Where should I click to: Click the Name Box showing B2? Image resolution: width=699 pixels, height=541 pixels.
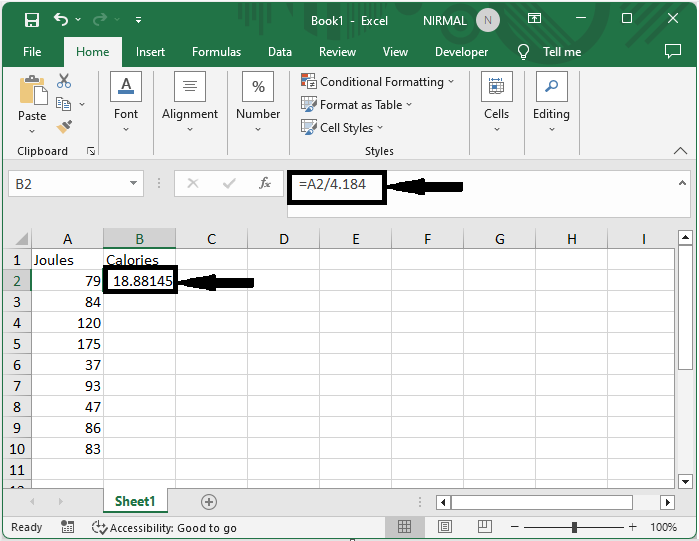coord(67,184)
